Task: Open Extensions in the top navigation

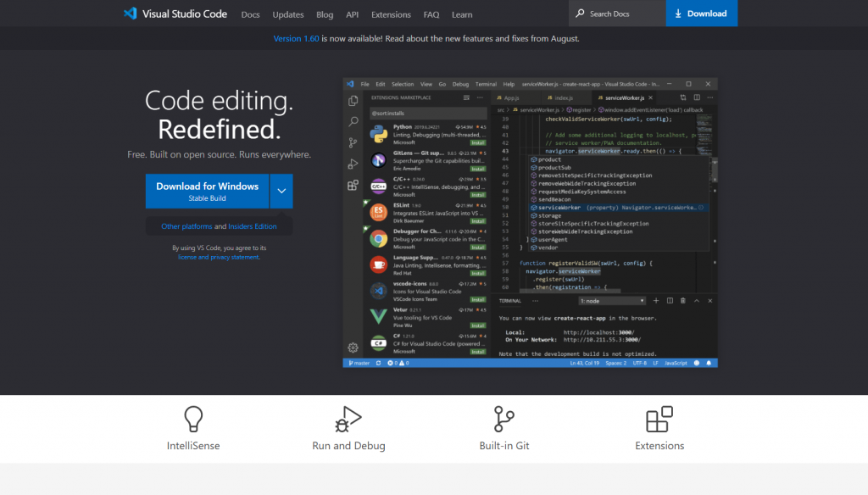Action: click(391, 14)
